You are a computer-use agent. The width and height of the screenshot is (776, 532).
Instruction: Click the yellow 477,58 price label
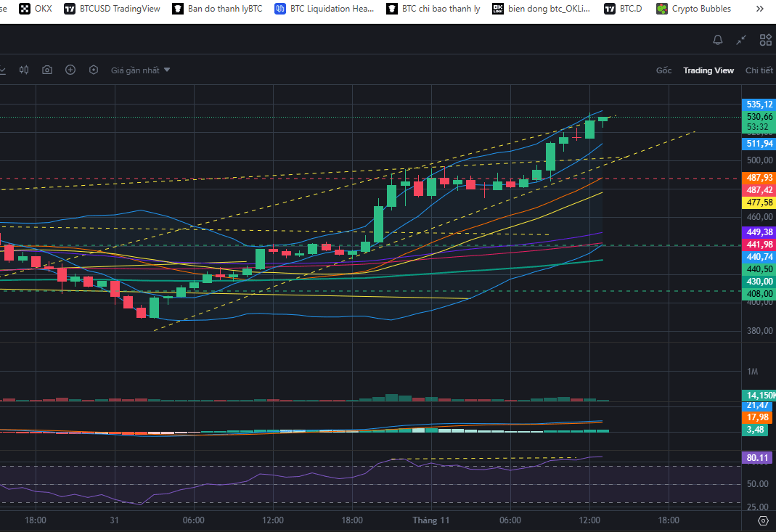(x=759, y=202)
